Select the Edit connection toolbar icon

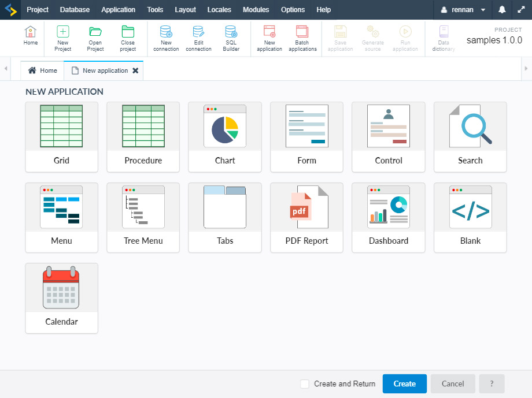[x=198, y=38]
